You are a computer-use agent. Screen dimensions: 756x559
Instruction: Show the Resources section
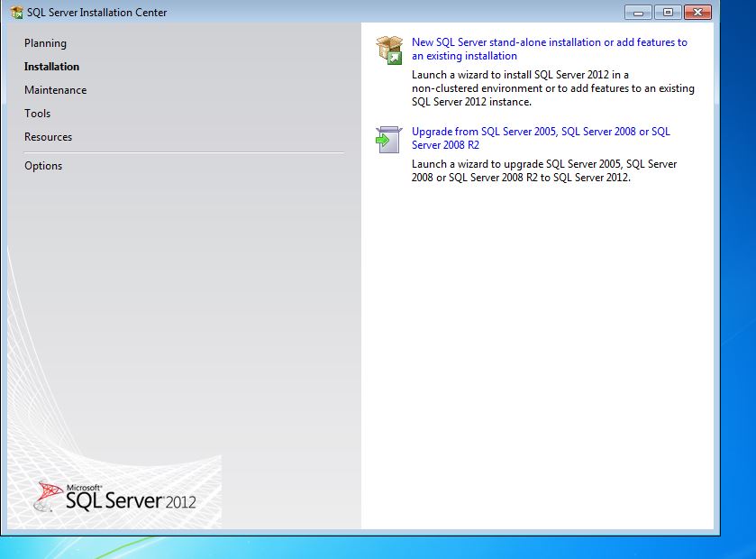48,137
